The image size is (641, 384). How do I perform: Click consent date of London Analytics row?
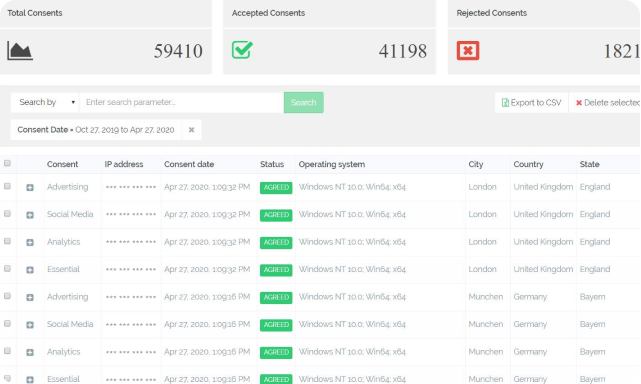pyautogui.click(x=207, y=242)
